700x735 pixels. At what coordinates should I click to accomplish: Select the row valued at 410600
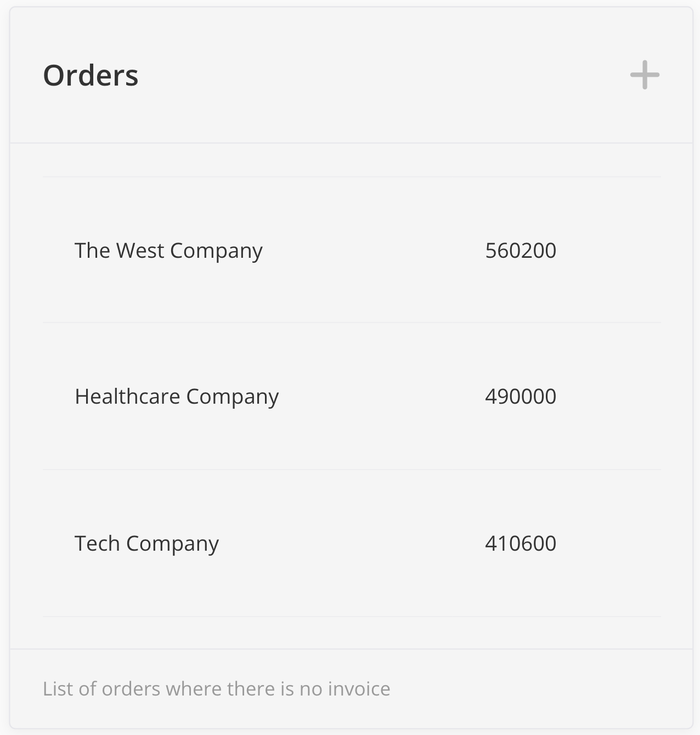(x=351, y=544)
